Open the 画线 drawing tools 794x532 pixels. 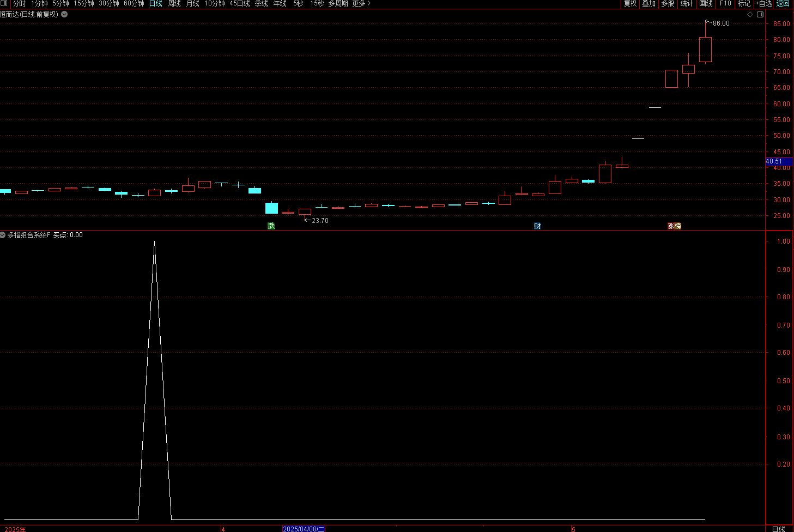click(706, 3)
